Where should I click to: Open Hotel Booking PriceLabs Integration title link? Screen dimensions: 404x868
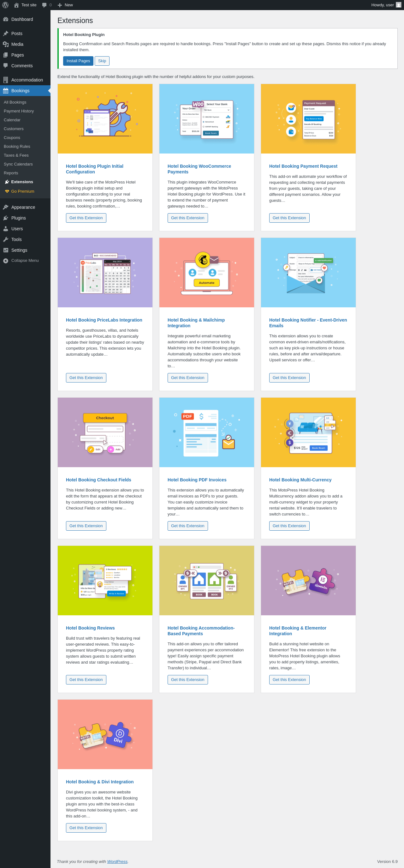click(104, 320)
